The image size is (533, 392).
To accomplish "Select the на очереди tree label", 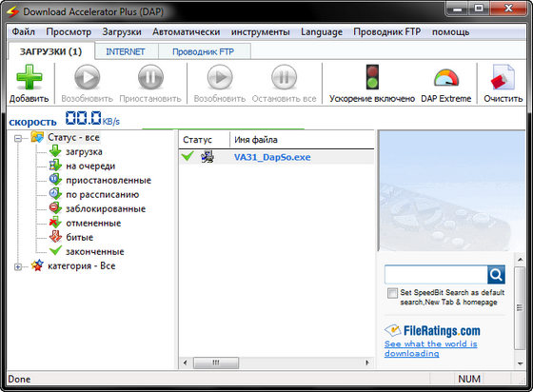I will (x=90, y=167).
